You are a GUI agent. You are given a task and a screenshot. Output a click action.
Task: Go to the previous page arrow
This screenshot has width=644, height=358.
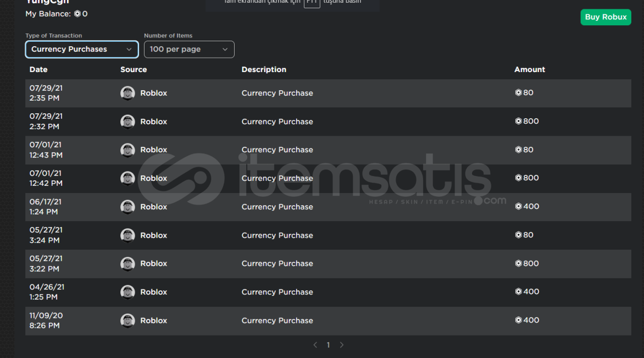coord(315,345)
